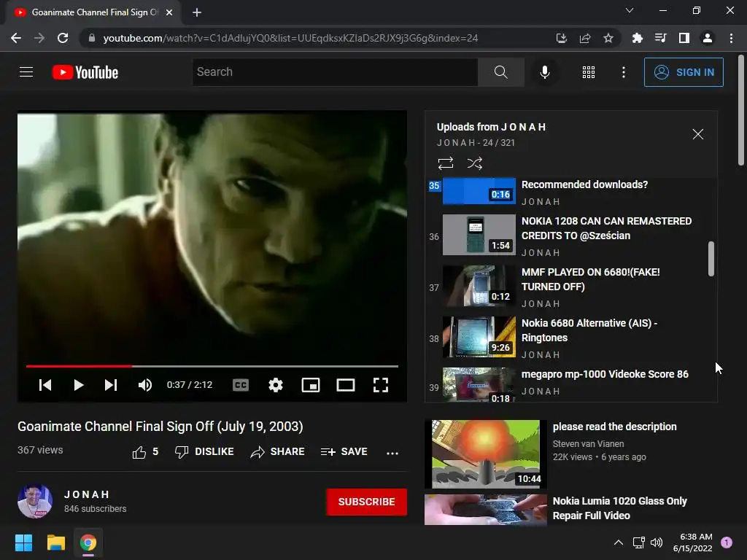Image resolution: width=747 pixels, height=560 pixels.
Task: Open the Steven van Vianen channel
Action: (588, 444)
